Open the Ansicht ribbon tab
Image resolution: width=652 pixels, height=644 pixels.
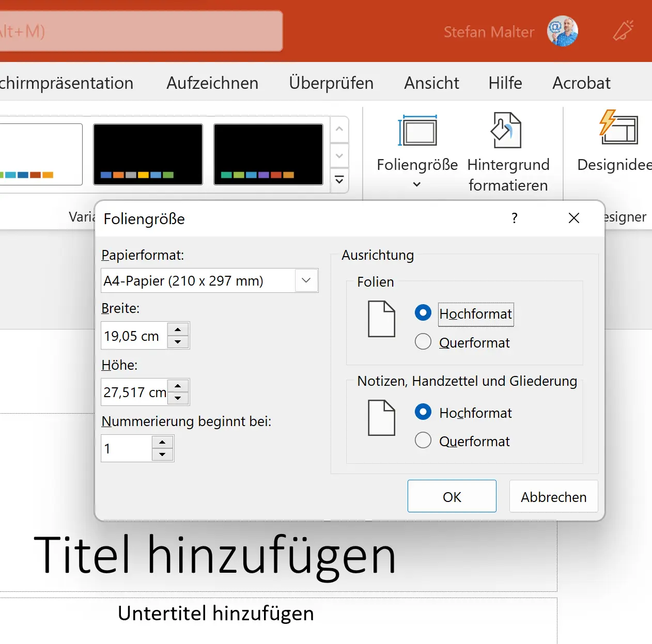point(431,83)
